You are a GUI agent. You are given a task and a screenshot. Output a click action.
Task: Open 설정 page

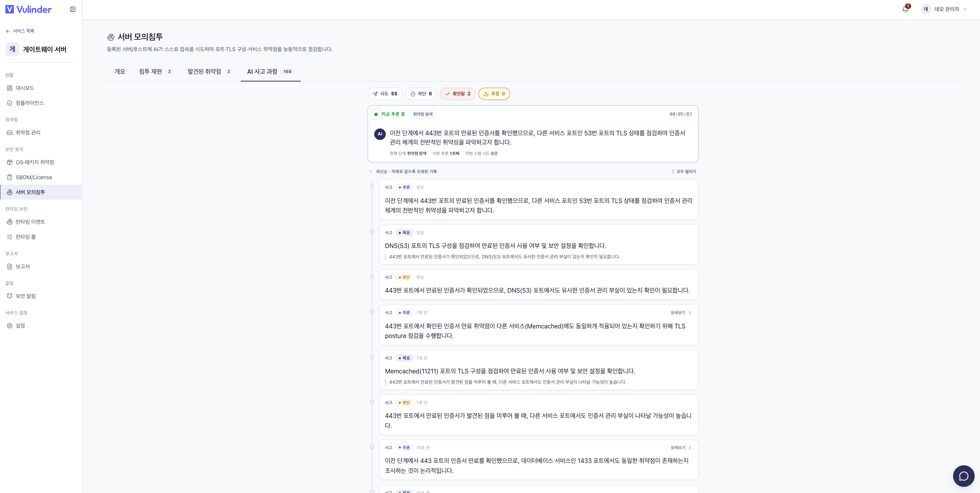point(41,326)
